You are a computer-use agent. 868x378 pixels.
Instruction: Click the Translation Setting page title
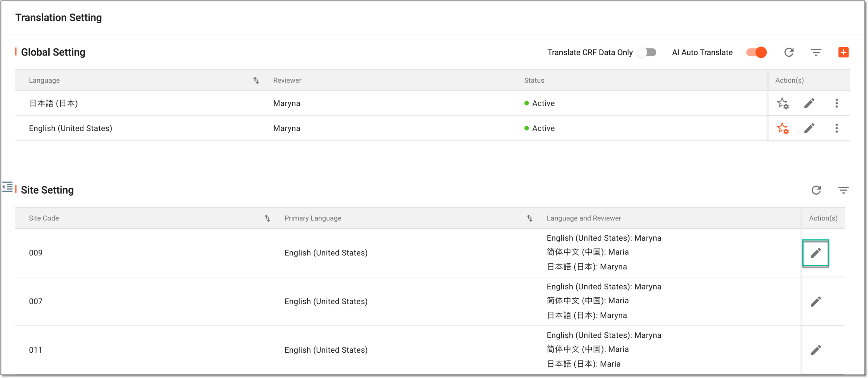(59, 18)
